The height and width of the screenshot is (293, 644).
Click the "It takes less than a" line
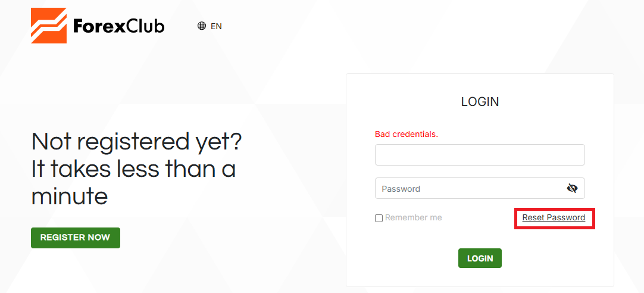pyautogui.click(x=133, y=169)
